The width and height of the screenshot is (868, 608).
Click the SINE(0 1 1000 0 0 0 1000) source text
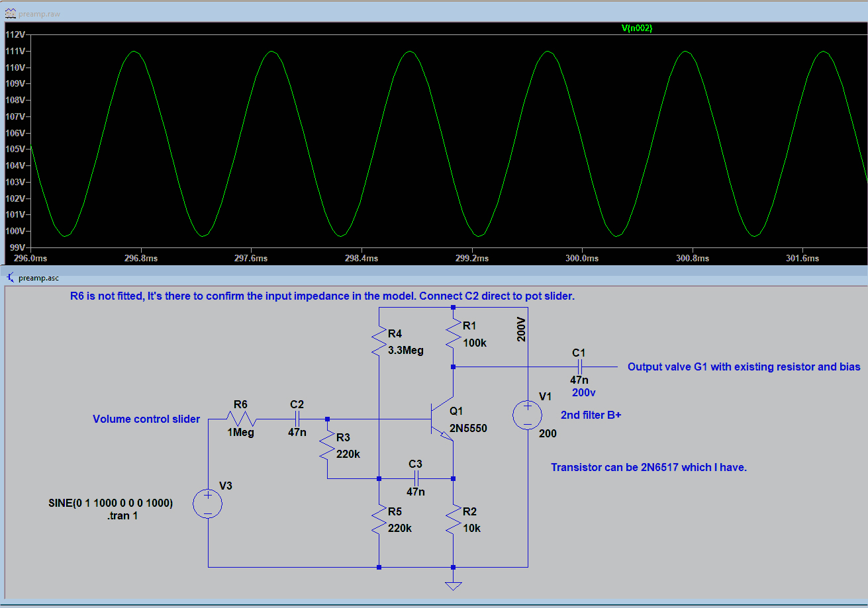[x=111, y=503]
